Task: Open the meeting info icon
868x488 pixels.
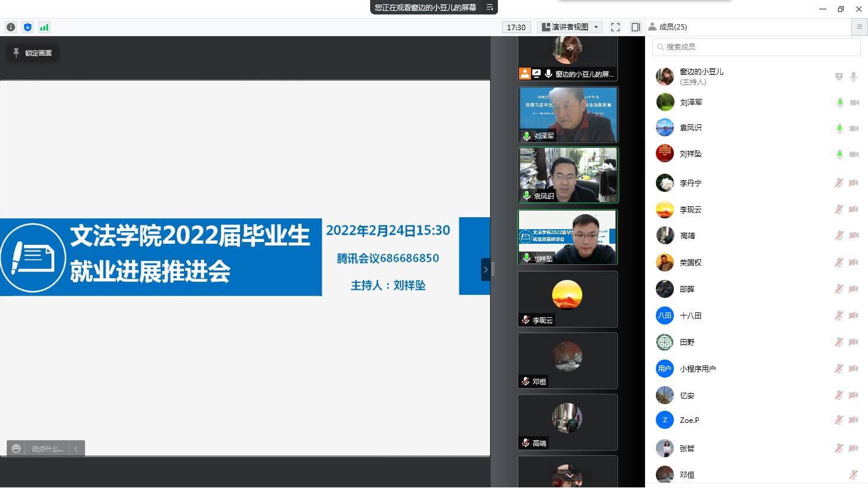Action: [10, 27]
